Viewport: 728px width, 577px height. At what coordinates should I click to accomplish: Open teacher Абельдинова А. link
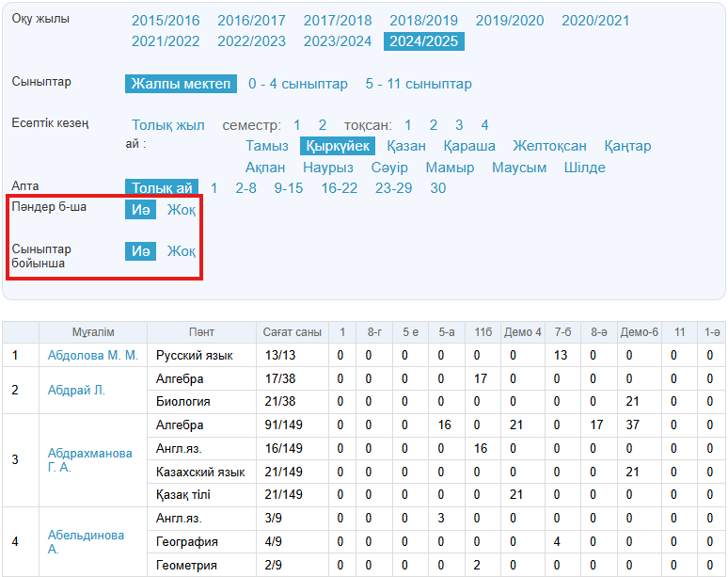pyautogui.click(x=86, y=542)
